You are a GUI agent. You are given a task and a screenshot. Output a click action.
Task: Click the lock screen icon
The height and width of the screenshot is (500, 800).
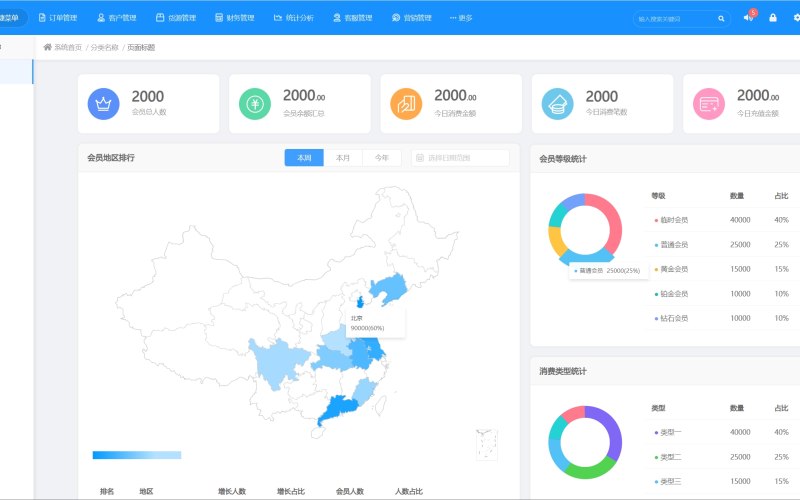click(773, 17)
